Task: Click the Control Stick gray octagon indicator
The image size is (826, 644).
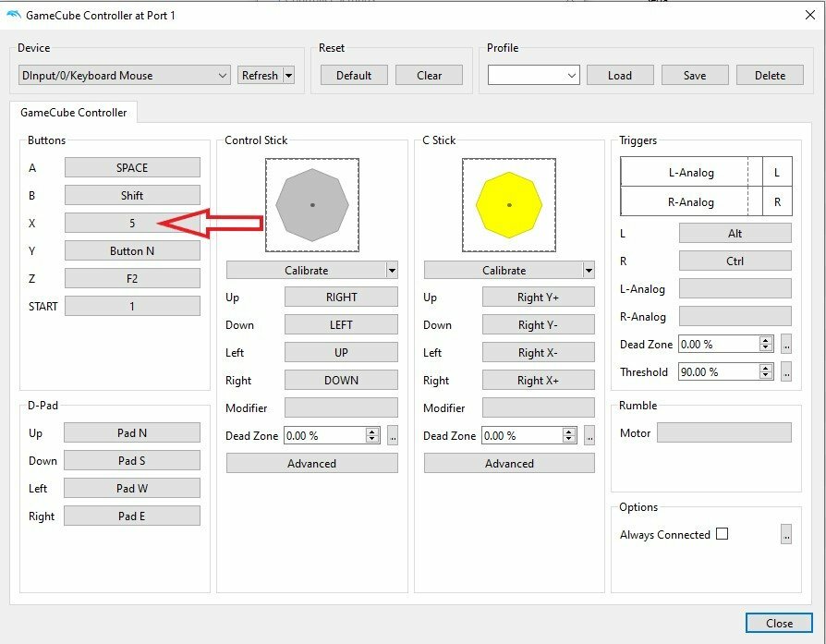Action: 312,205
